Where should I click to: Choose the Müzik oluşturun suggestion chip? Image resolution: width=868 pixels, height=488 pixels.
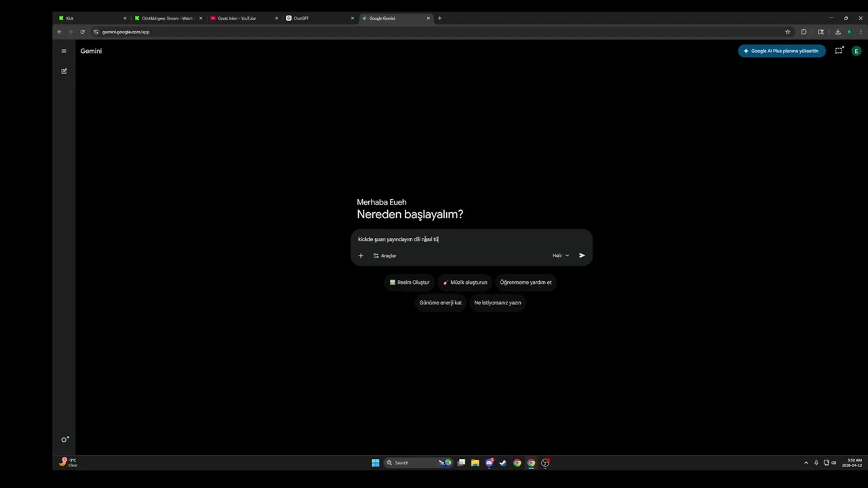[465, 282]
